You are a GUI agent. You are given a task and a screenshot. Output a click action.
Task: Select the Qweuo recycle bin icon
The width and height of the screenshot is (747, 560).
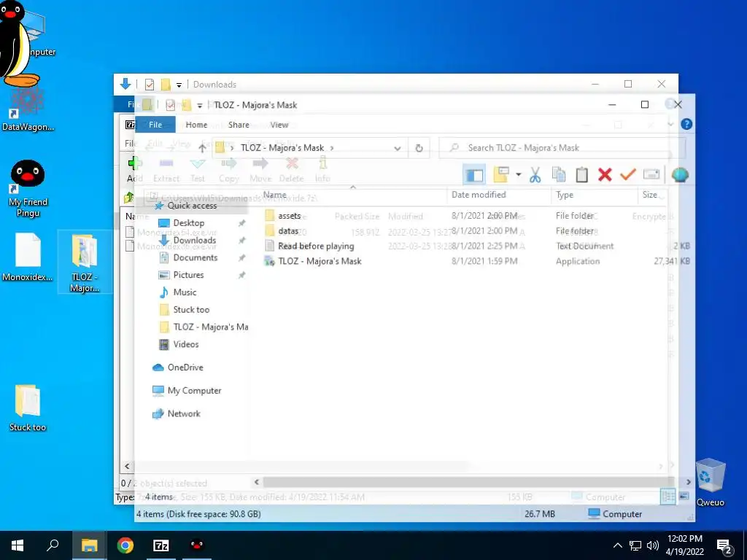[711, 482]
